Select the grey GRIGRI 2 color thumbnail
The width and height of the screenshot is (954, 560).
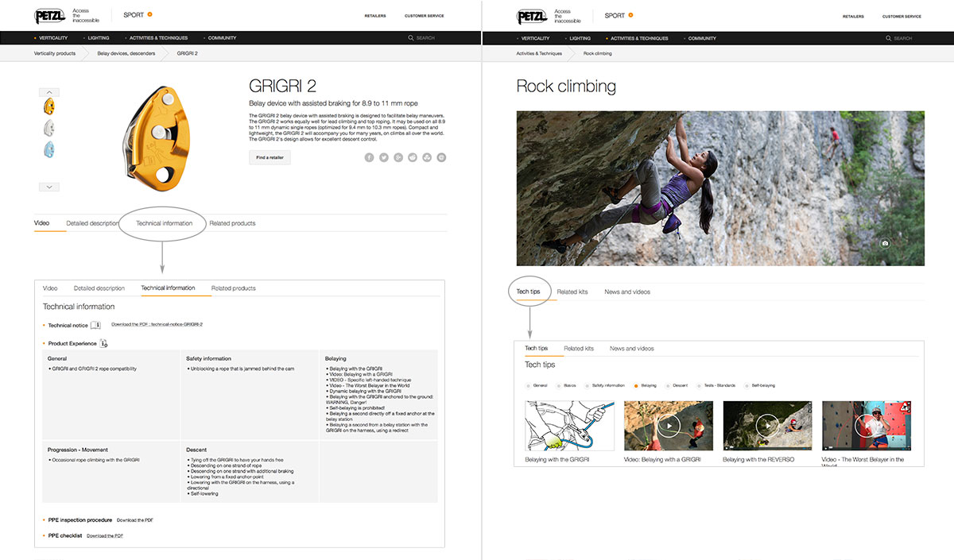(x=48, y=128)
